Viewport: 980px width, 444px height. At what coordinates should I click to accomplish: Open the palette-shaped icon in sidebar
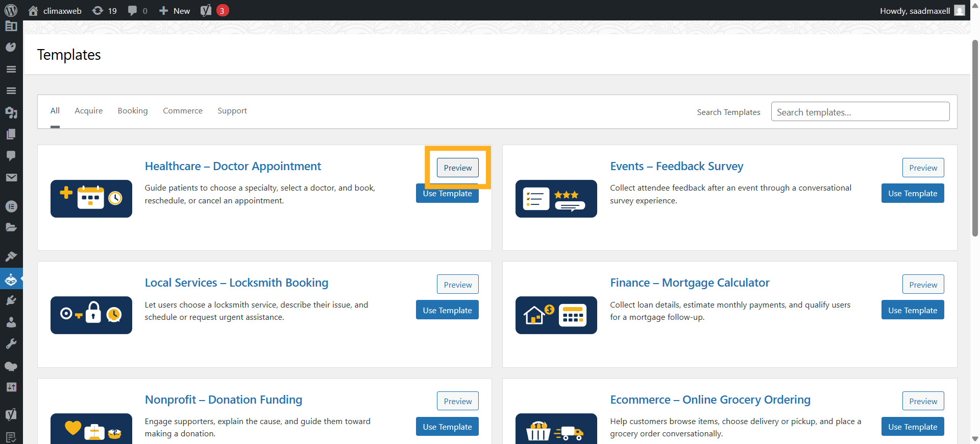[x=11, y=47]
